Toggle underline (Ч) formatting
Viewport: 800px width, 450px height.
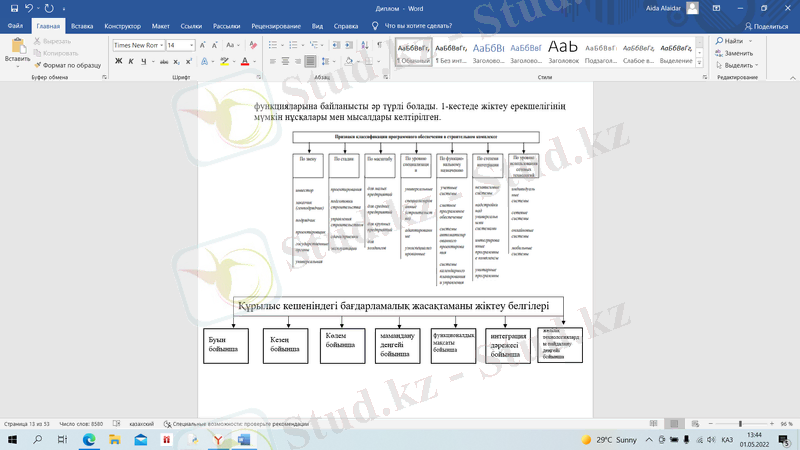[143, 61]
